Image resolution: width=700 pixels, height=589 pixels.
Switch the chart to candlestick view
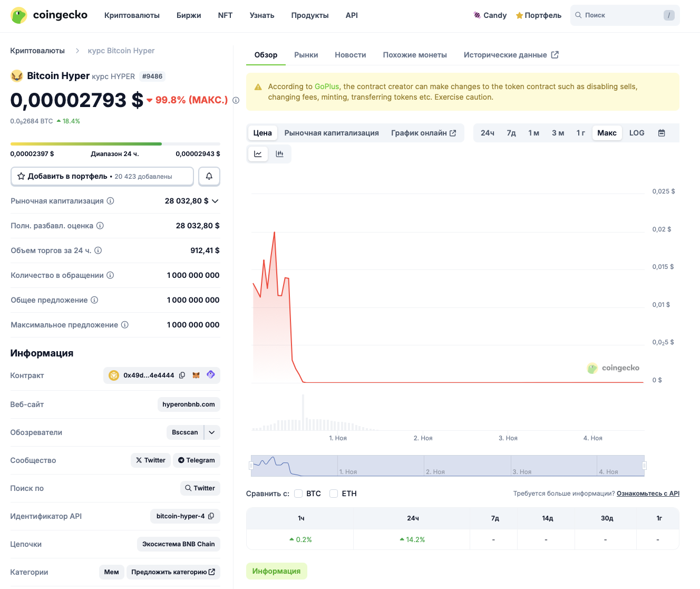(280, 153)
